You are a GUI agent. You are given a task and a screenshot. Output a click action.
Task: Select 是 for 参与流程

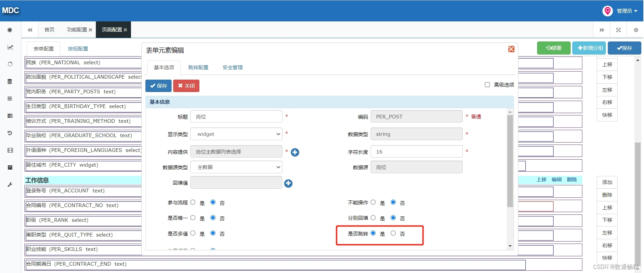pos(193,202)
